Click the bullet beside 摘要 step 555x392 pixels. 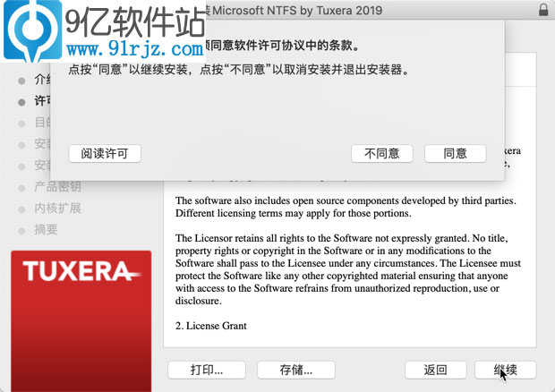[21, 231]
